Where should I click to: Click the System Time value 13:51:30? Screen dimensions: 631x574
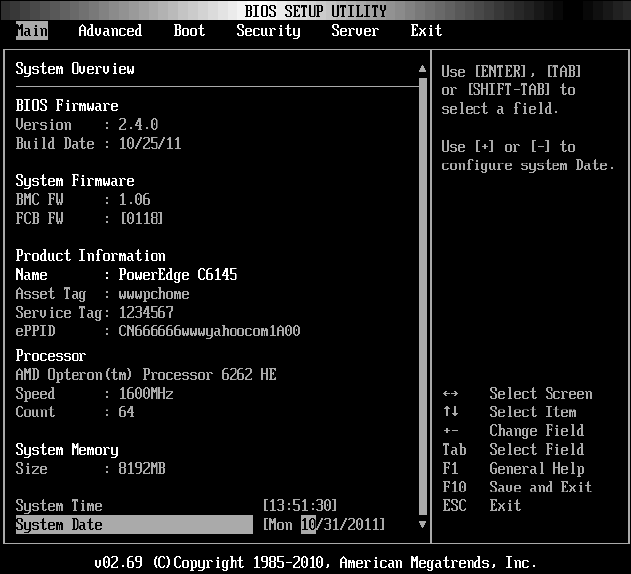pos(300,506)
